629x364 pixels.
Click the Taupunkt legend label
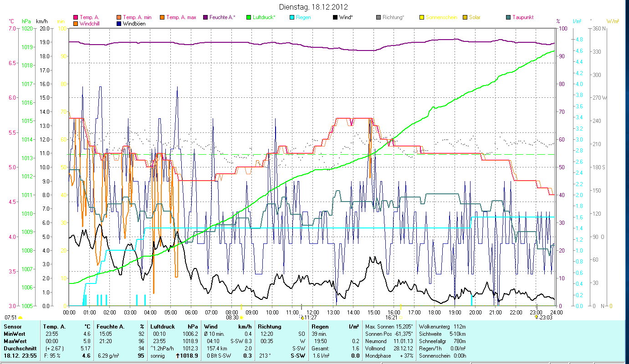pyautogui.click(x=523, y=18)
